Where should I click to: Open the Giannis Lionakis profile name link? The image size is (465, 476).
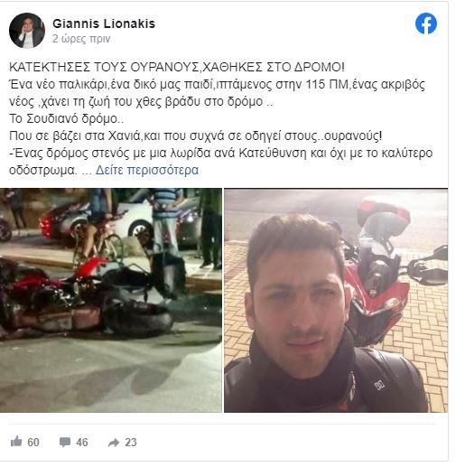click(x=104, y=23)
